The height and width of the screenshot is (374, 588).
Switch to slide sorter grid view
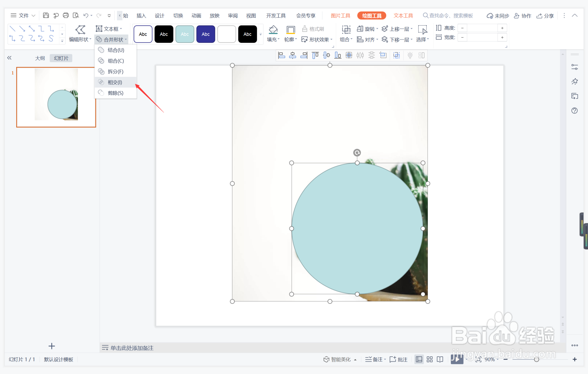[x=430, y=359]
